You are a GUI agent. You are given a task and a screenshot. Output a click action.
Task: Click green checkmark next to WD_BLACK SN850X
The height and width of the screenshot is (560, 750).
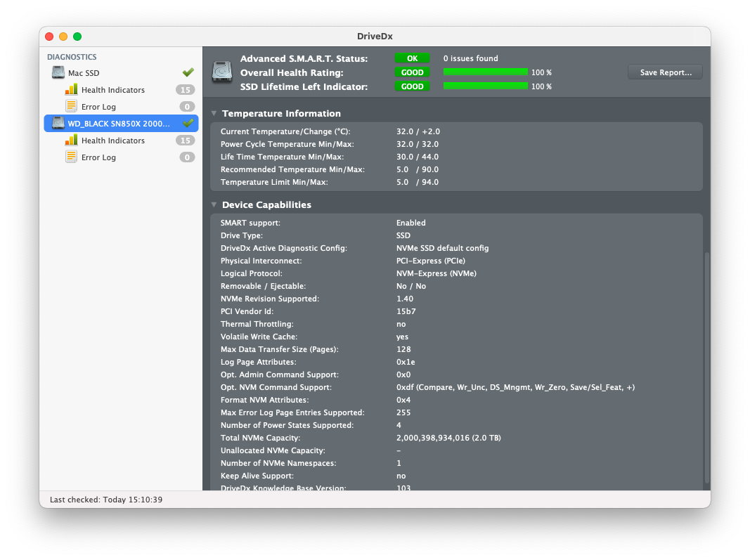[x=188, y=123]
